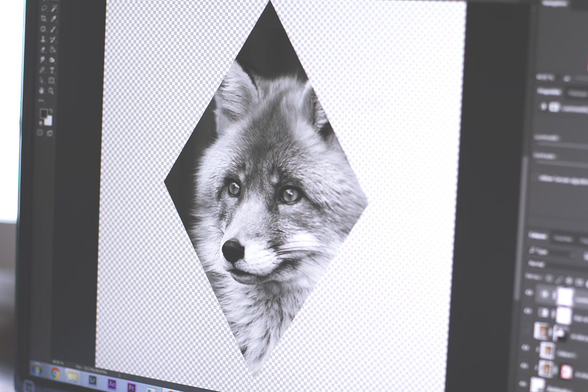The image size is (588, 392).
Task: Select the Zoom magnifier tool
Action: [x=51, y=90]
